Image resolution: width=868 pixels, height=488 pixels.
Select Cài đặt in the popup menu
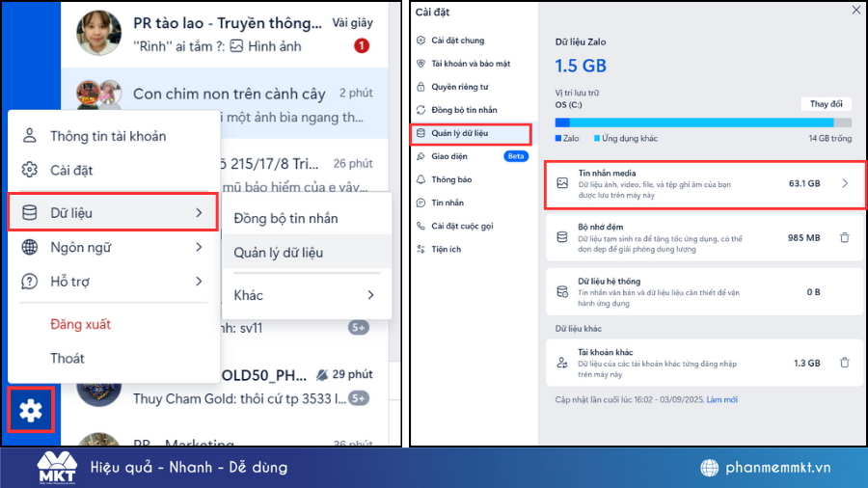(114, 170)
